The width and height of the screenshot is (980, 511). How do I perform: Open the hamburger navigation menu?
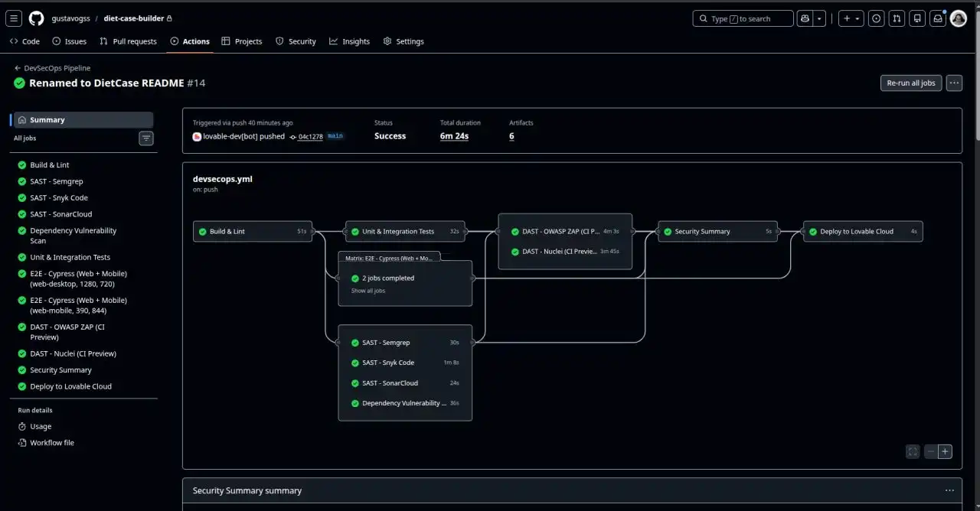tap(14, 18)
